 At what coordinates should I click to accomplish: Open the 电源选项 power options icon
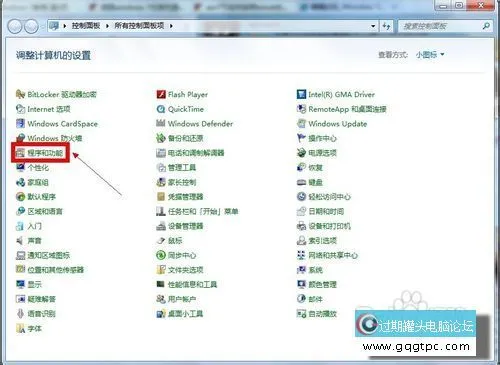point(301,153)
